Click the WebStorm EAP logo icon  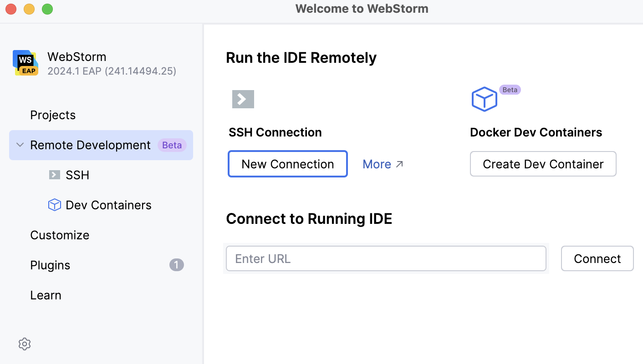pyautogui.click(x=25, y=63)
